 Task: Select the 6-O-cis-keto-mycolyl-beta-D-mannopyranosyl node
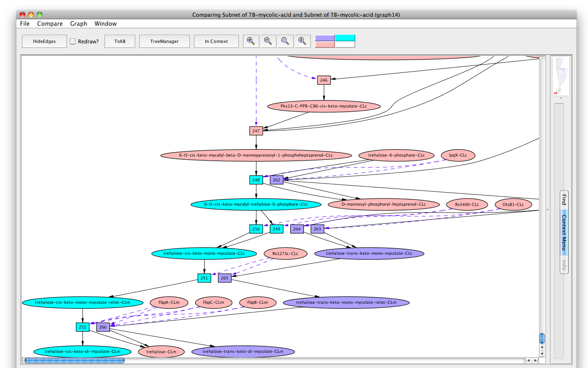coord(256,155)
